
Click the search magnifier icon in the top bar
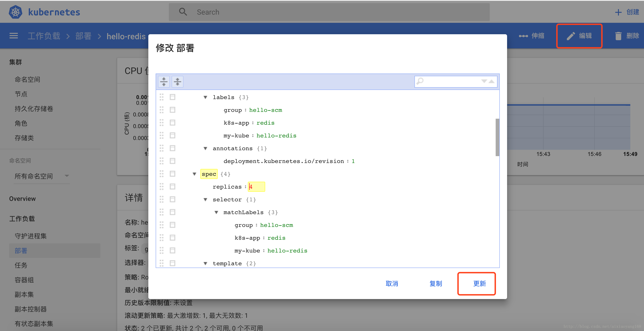[x=183, y=12]
